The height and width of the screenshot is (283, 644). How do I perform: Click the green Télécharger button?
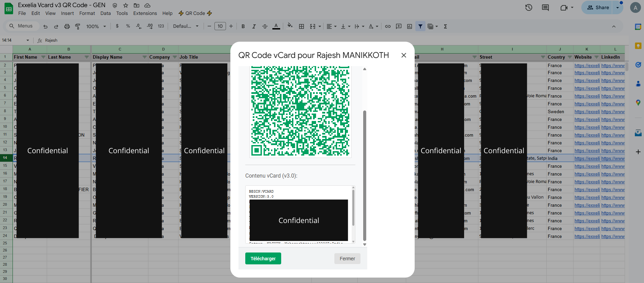[263, 259]
